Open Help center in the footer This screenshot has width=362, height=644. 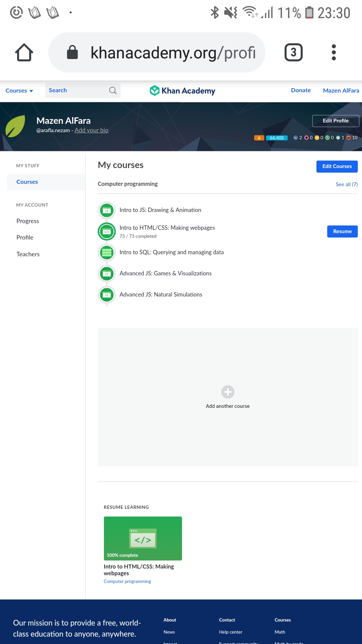click(x=231, y=632)
